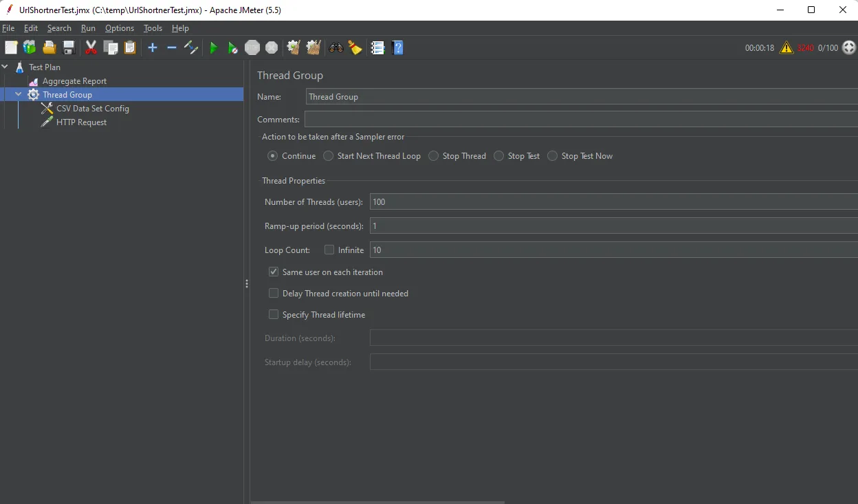858x504 pixels.
Task: Select the Continue radio button
Action: point(273,156)
